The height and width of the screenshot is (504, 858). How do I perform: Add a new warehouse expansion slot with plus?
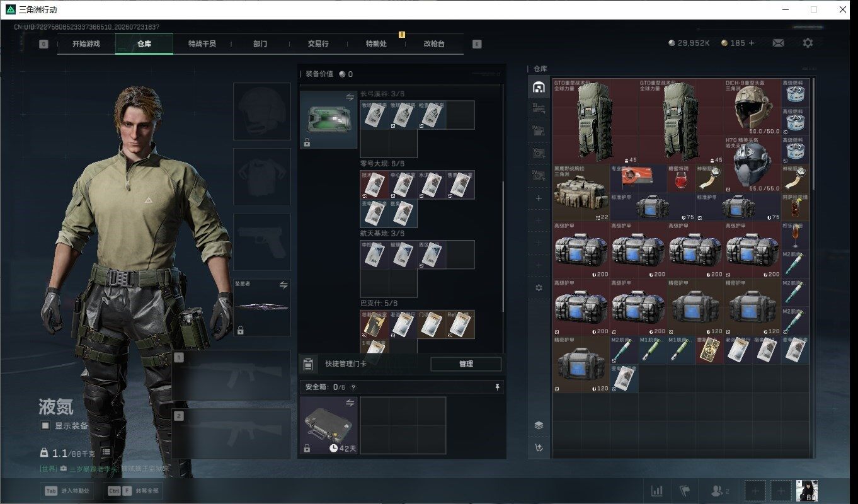click(x=539, y=198)
